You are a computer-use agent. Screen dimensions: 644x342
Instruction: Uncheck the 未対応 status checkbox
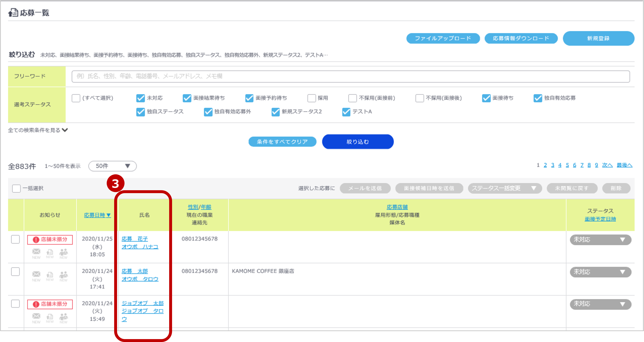[140, 98]
